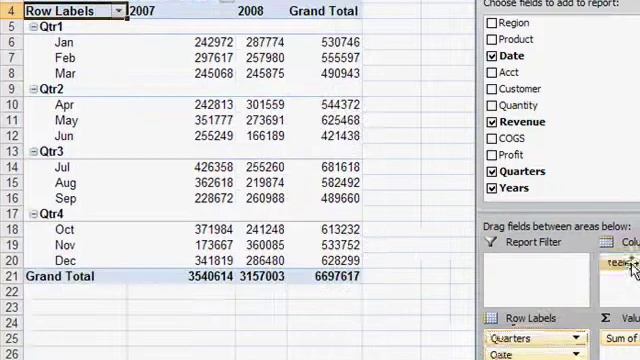Select cell with value 287774
The height and width of the screenshot is (360, 640).
265,42
